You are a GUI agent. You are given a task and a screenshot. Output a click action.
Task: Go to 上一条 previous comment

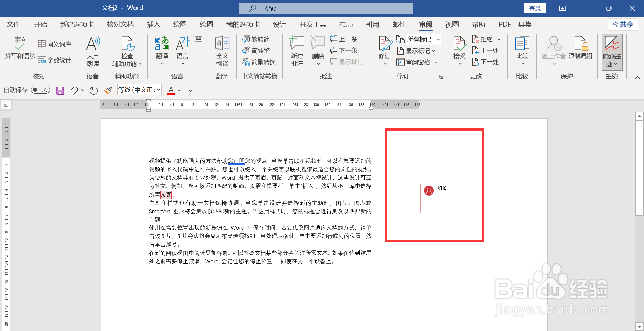[344, 39]
